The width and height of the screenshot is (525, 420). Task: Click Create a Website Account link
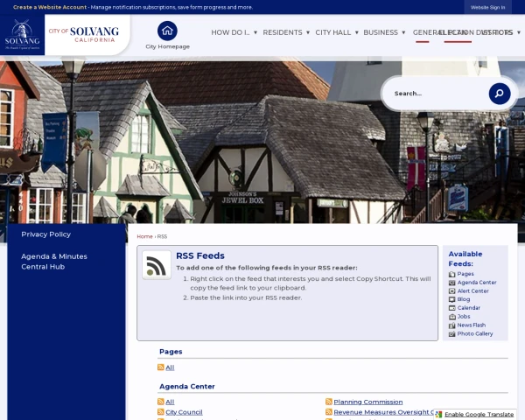point(50,7)
